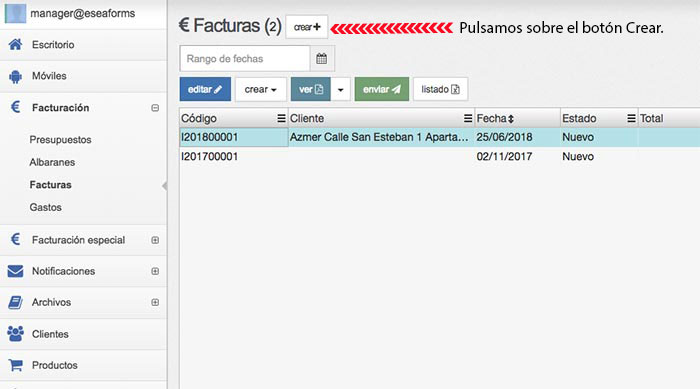Click in the Rango de fechas field
Viewport: 700px width, 389px height.
tap(245, 59)
